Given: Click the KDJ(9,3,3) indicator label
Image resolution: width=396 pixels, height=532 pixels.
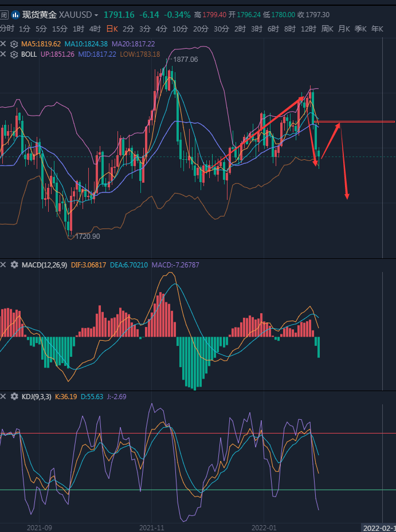Looking at the screenshot, I should pos(37,396).
